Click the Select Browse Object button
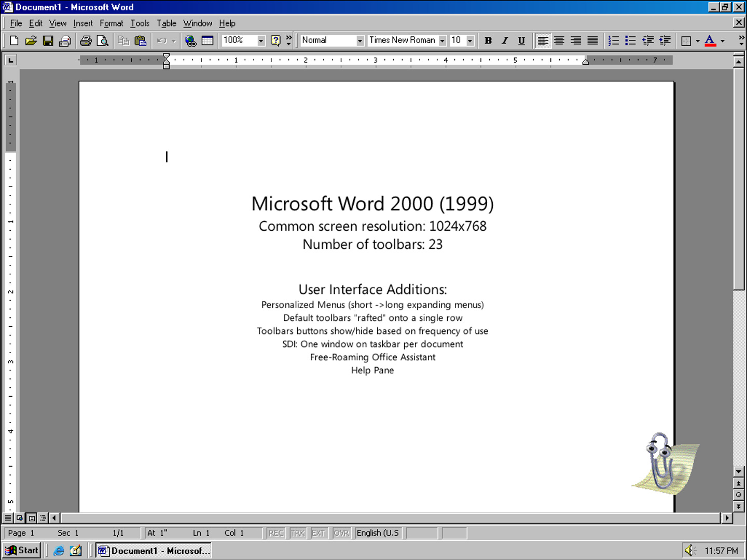747x560 pixels. (739, 495)
